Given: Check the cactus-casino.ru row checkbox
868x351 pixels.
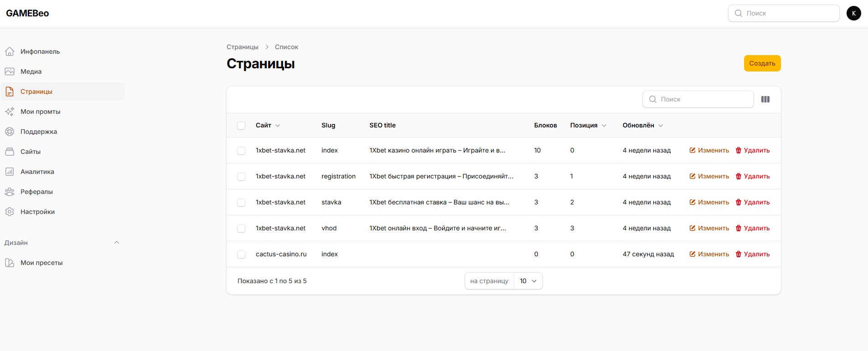Looking at the screenshot, I should tap(241, 254).
